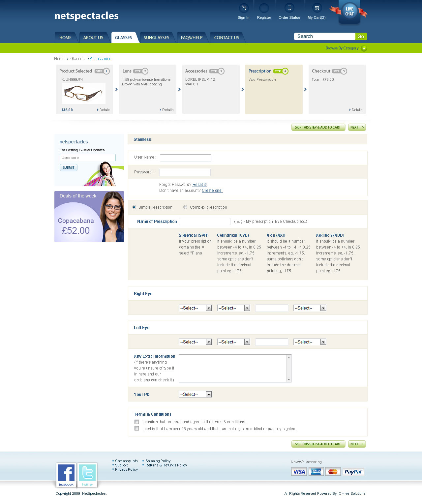Open the SUNGLASSES tab

(x=157, y=38)
